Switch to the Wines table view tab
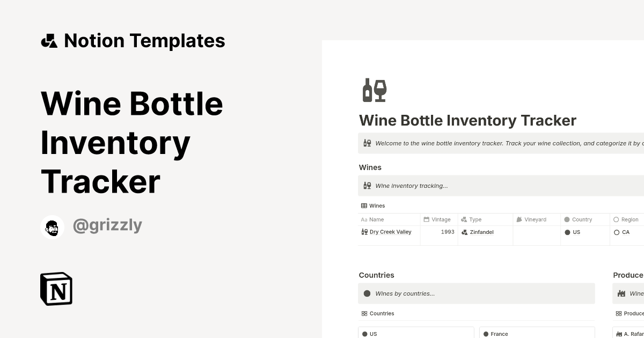 (x=372, y=205)
